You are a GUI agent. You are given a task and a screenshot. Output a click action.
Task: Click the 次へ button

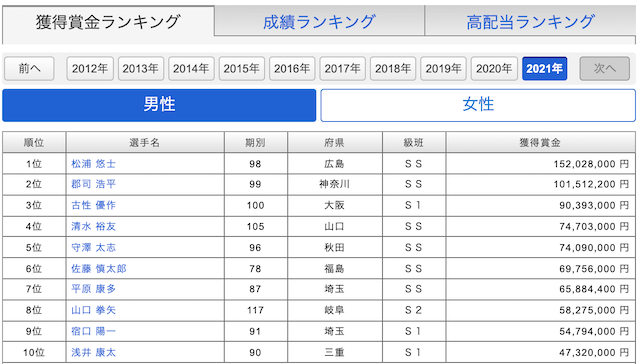click(604, 69)
